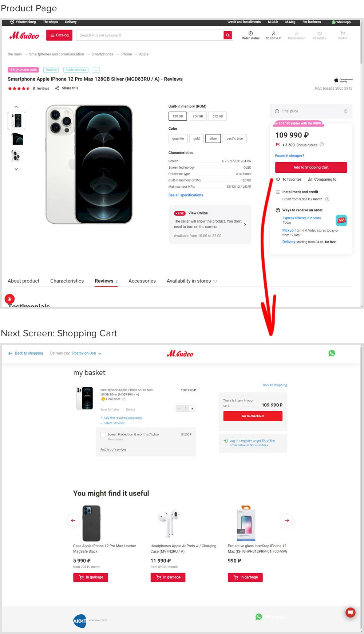
Task: Tick Screen Protection 12 months checkbox
Action: tap(103, 434)
